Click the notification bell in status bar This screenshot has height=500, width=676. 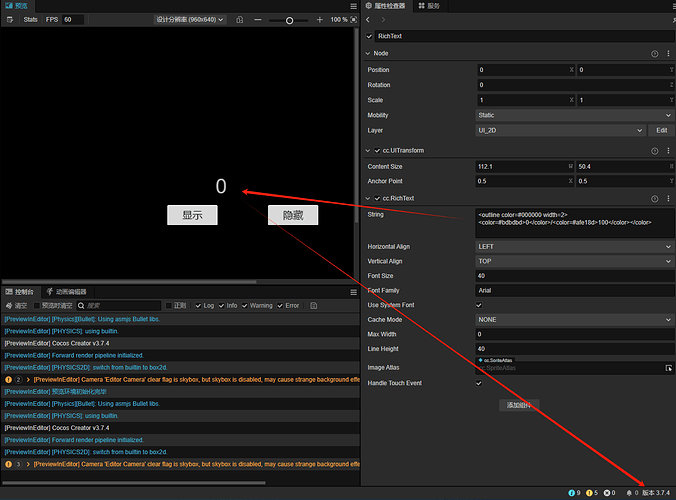pyautogui.click(x=629, y=493)
